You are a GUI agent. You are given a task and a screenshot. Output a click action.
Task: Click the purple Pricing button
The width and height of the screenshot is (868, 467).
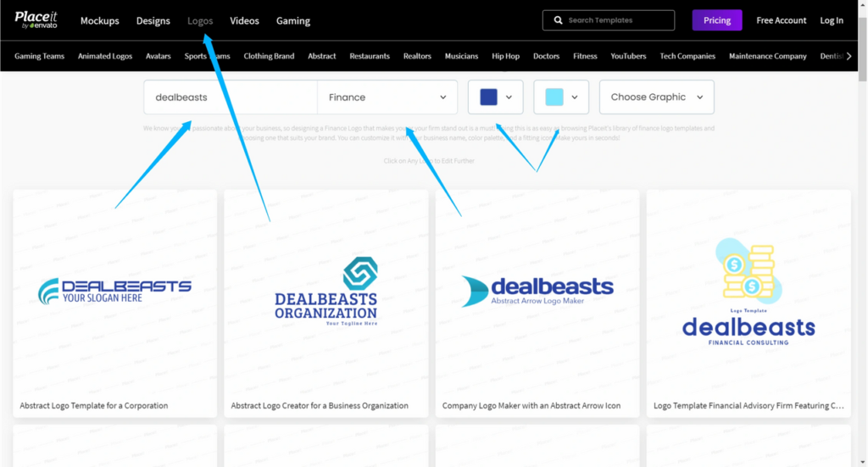(717, 20)
